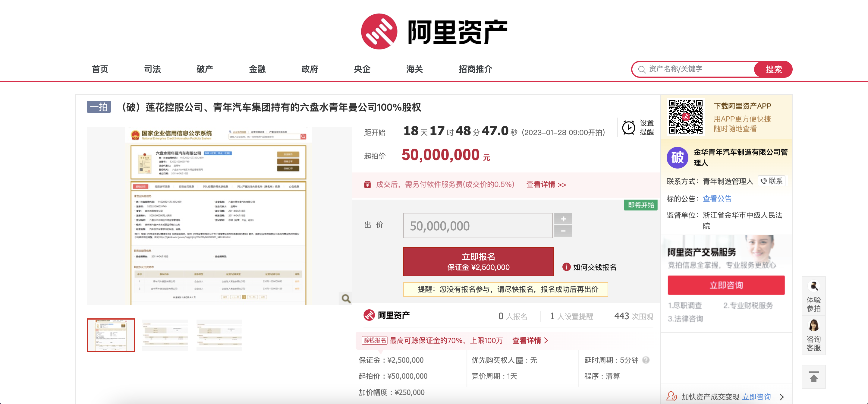Click the 1 人设置提醒 count
This screenshot has width=868, height=404.
[x=571, y=316]
